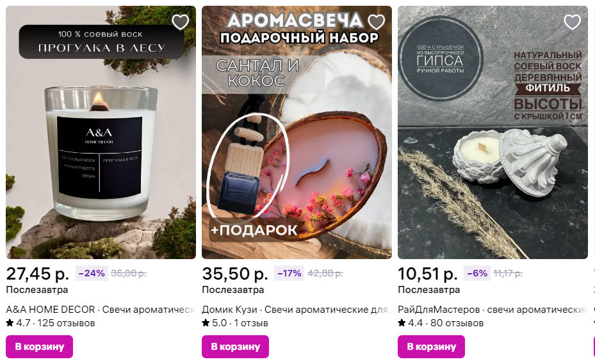The height and width of the screenshot is (364, 595).
Task: Open the Аромасвеча подарочный набор image
Action: pyautogui.click(x=297, y=132)
